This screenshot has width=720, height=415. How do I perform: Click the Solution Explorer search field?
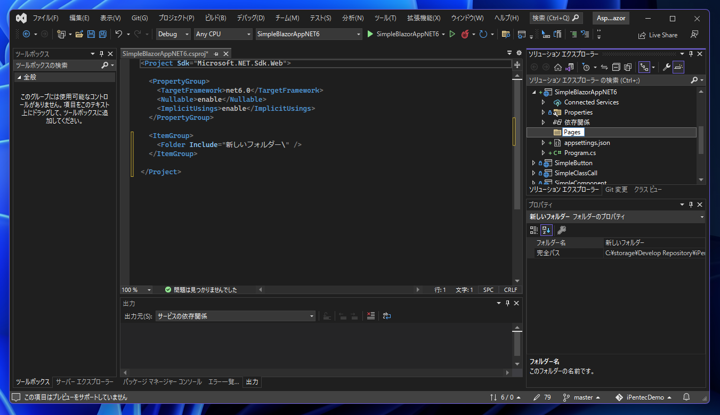615,80
